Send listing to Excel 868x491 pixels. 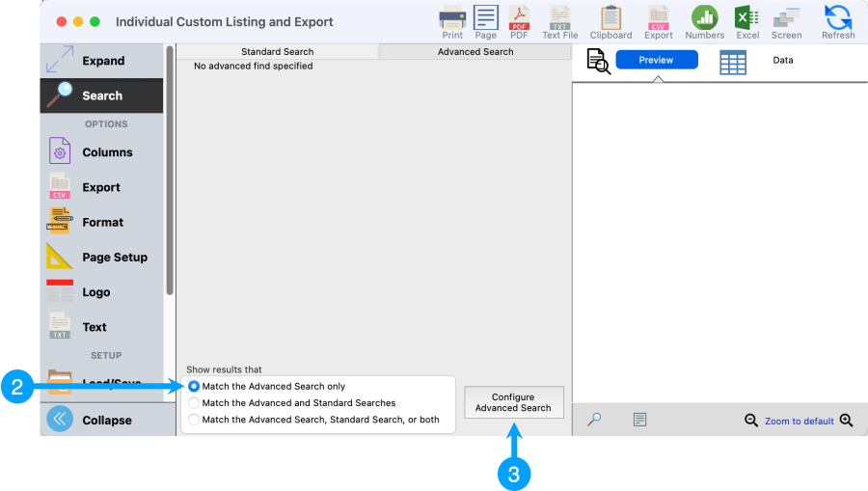click(x=747, y=20)
